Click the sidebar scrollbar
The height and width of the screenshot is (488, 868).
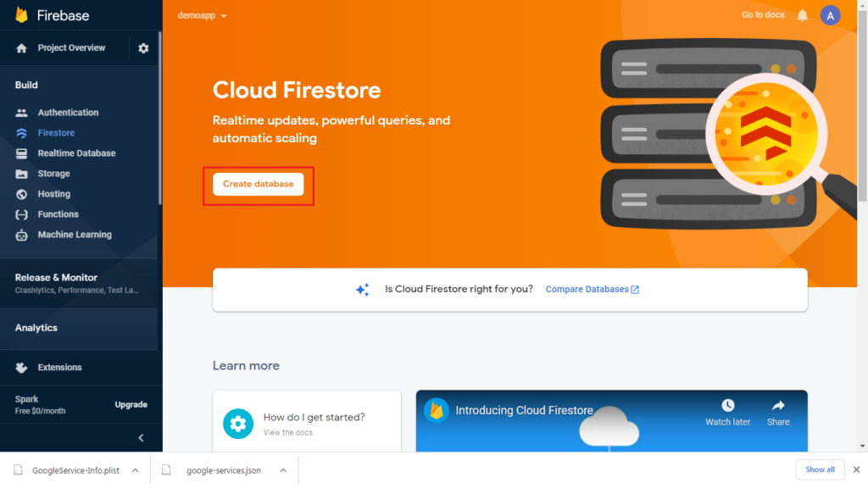[x=160, y=119]
